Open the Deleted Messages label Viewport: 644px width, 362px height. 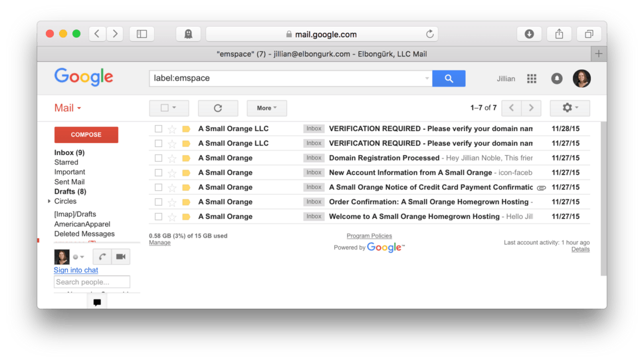tap(84, 234)
